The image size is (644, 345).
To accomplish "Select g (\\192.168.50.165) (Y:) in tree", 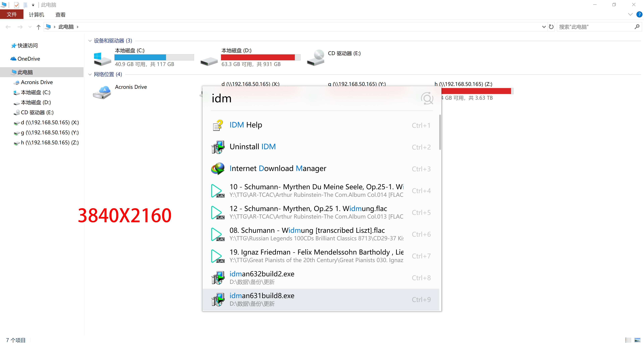I will [x=50, y=132].
